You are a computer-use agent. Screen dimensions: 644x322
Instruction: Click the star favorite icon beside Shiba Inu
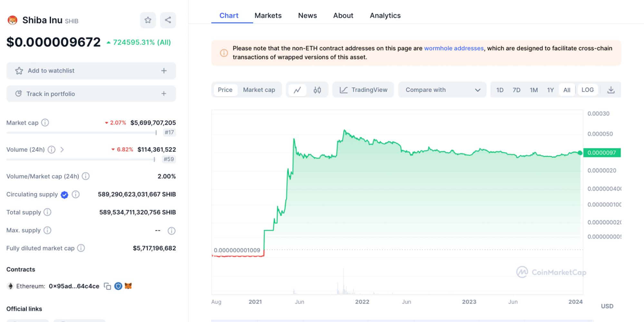click(148, 20)
